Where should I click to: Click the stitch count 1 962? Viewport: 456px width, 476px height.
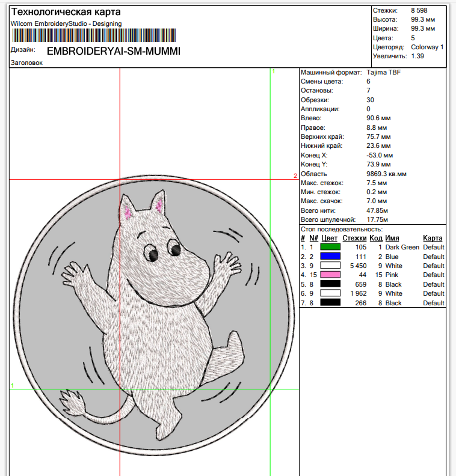tap(358, 293)
